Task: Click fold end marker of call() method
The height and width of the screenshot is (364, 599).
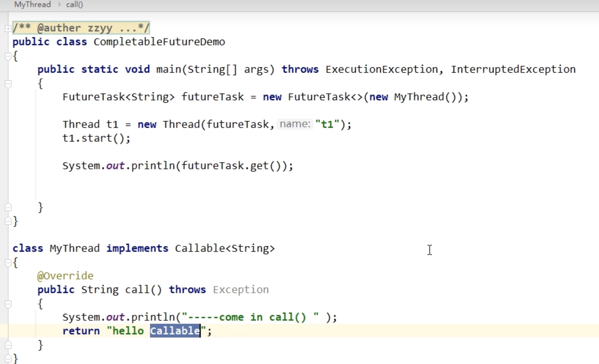Action: point(8,345)
